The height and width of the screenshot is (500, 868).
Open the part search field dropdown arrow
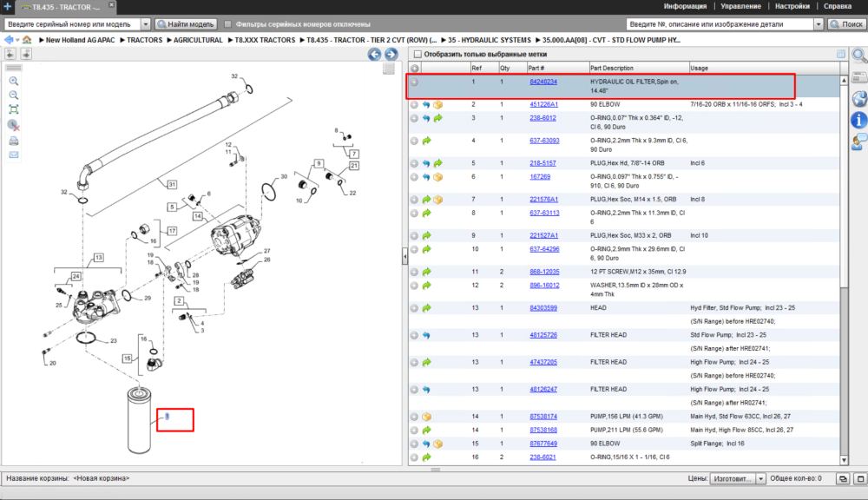(x=819, y=24)
